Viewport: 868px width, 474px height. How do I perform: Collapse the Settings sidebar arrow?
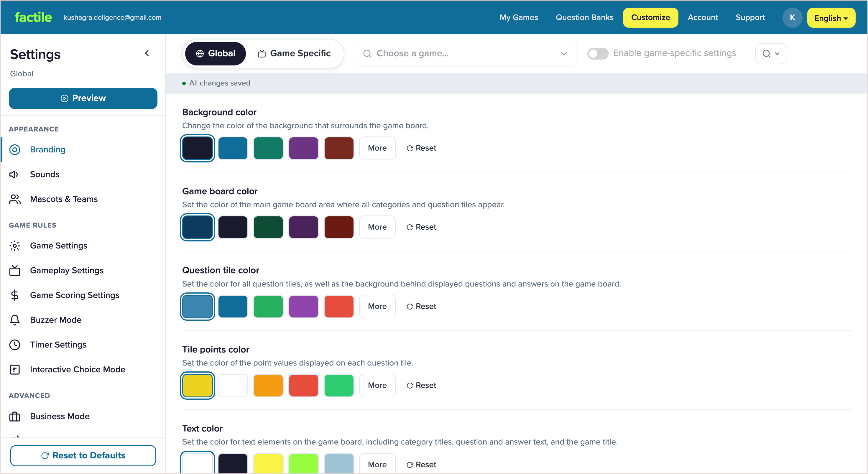pyautogui.click(x=147, y=53)
